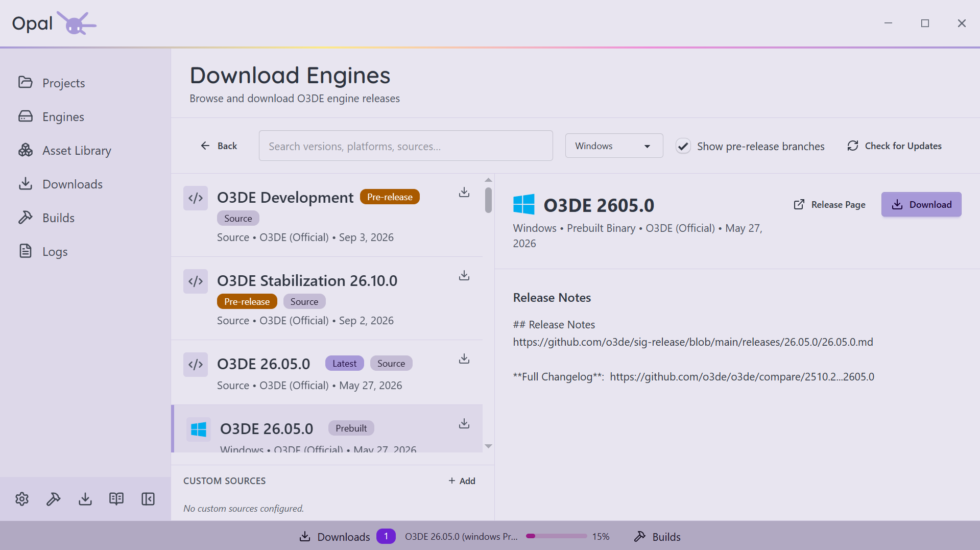Select the O3DE Development list entry title
The image size is (980, 550).
click(x=285, y=197)
